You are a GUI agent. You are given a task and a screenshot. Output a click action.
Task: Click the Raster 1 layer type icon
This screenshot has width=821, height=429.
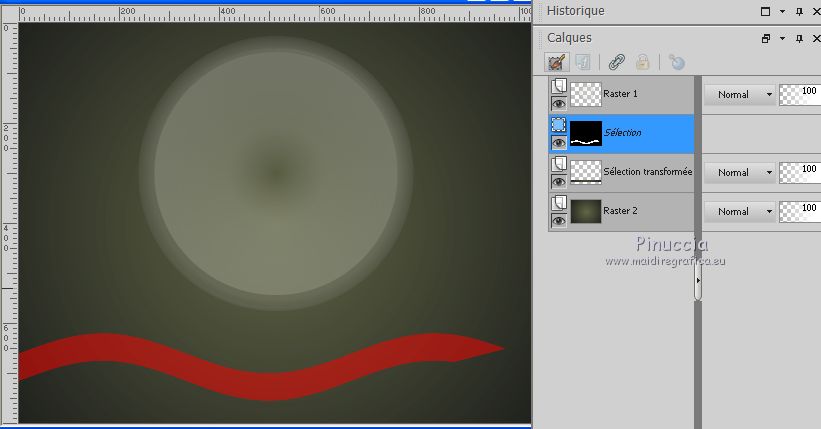pos(559,85)
